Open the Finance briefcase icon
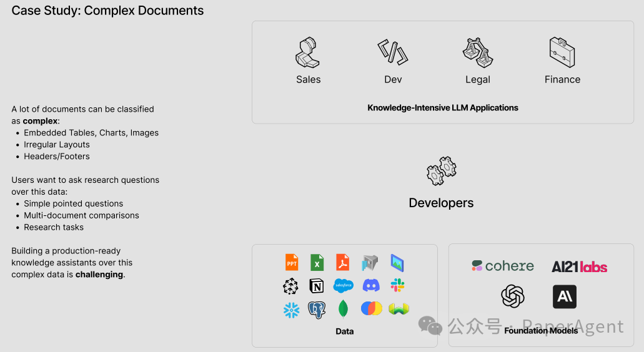This screenshot has height=352, width=644. pos(562,52)
